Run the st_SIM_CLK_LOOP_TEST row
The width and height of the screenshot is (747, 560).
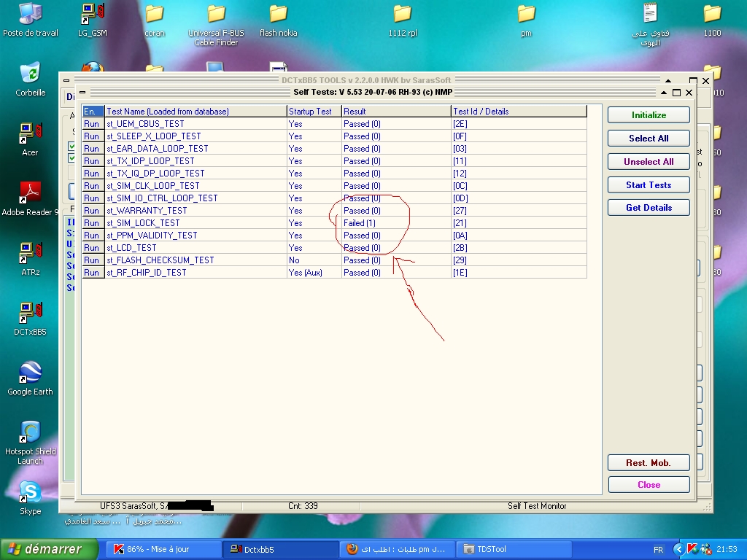(x=93, y=186)
